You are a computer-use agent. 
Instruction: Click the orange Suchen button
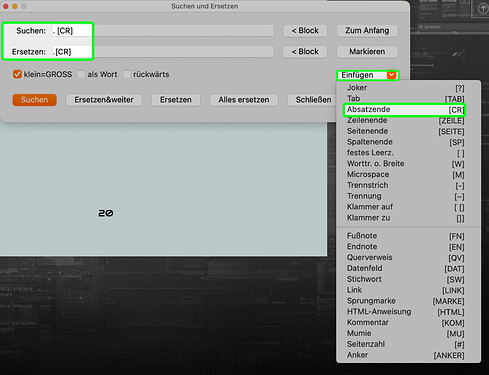click(x=35, y=100)
